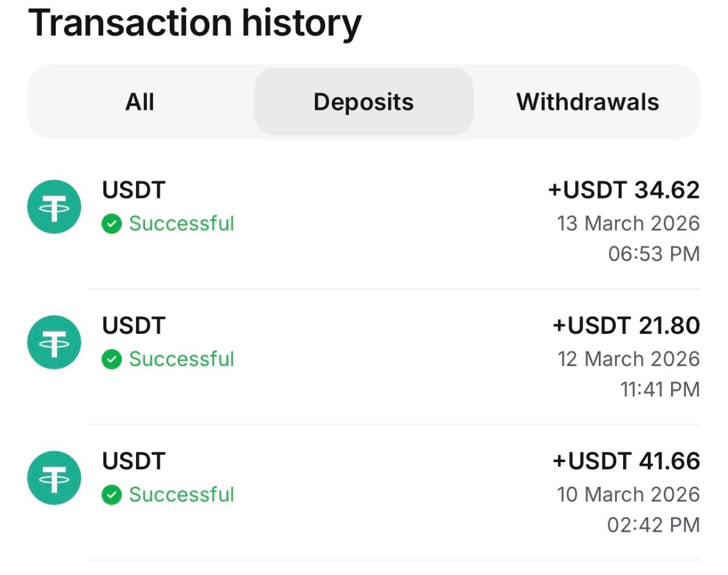
Task: Open the Withdrawals tab
Action: click(587, 102)
